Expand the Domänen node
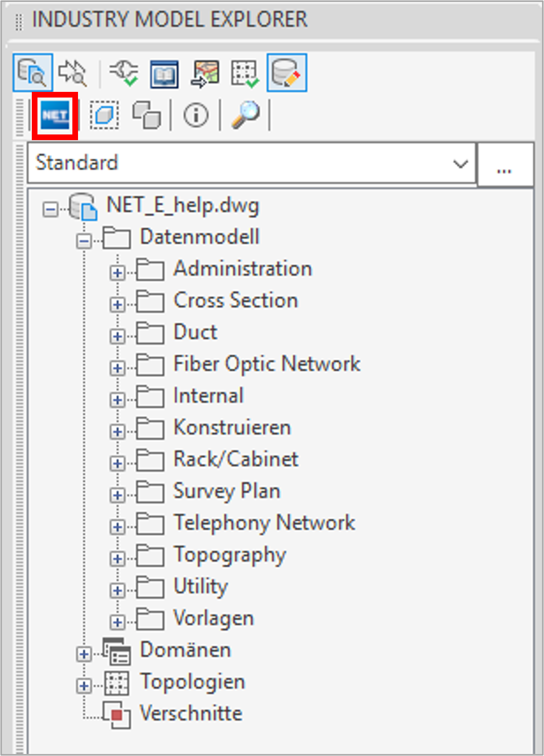The image size is (544, 756). pyautogui.click(x=84, y=654)
